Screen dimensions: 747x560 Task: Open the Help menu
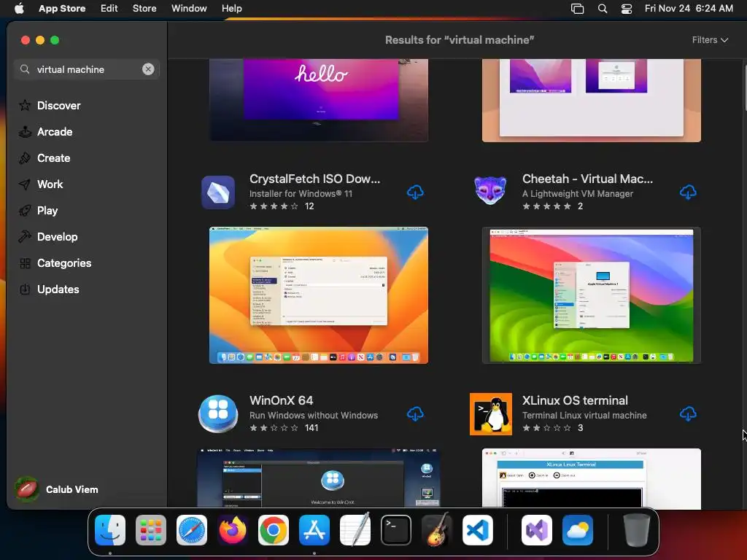pos(231,8)
